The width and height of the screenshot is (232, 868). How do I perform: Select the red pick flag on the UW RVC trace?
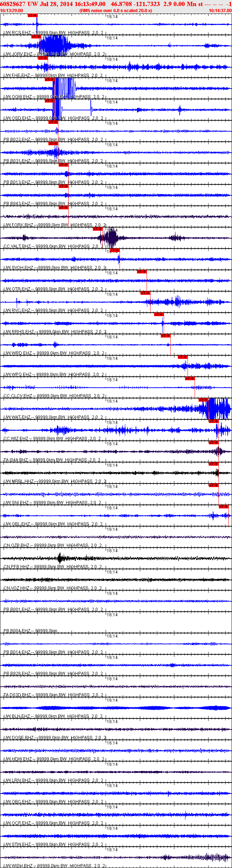145,293
